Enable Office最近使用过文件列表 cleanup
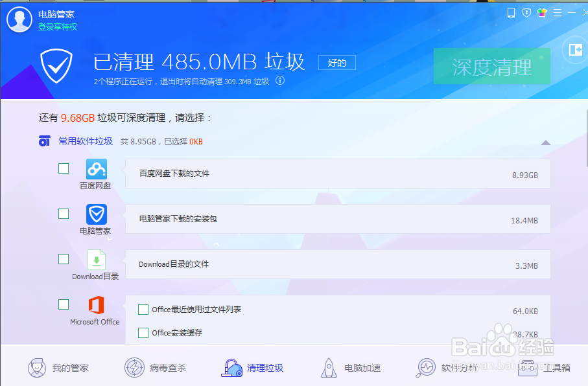 [143, 310]
